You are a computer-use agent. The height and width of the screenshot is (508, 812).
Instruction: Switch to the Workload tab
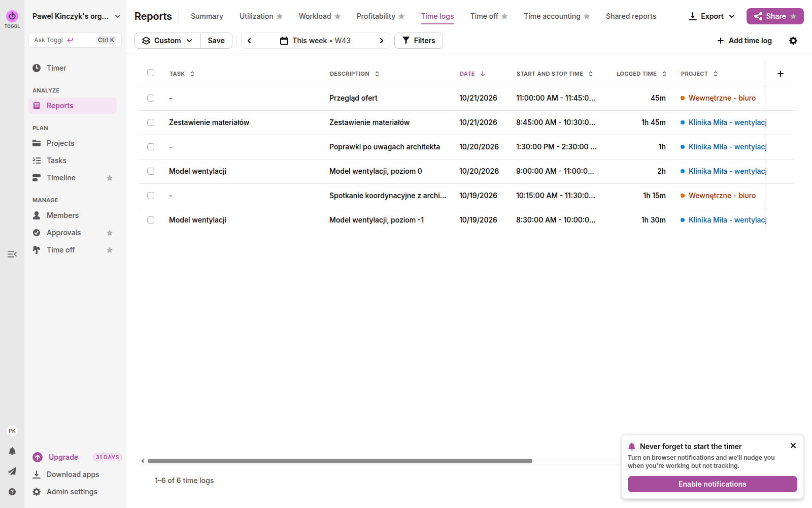[319, 16]
